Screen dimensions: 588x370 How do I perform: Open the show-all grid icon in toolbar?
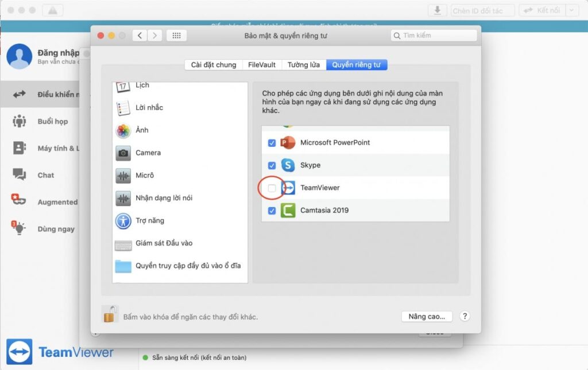tap(176, 35)
